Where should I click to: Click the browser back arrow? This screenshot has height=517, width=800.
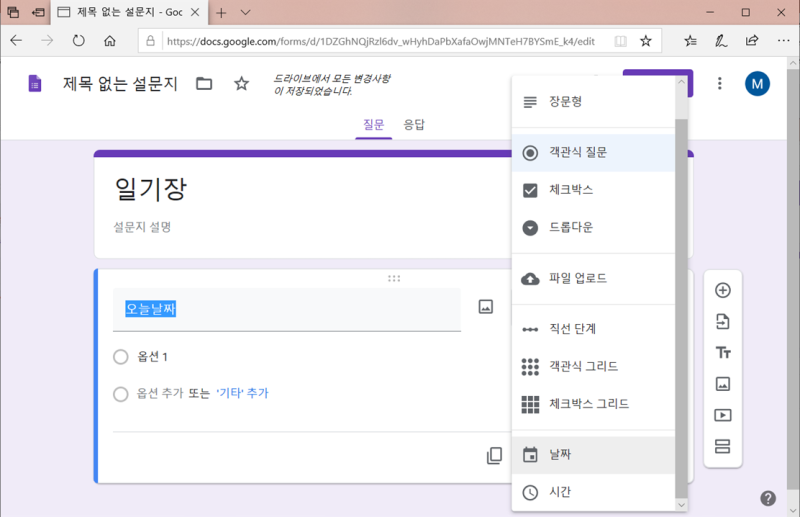click(x=16, y=41)
